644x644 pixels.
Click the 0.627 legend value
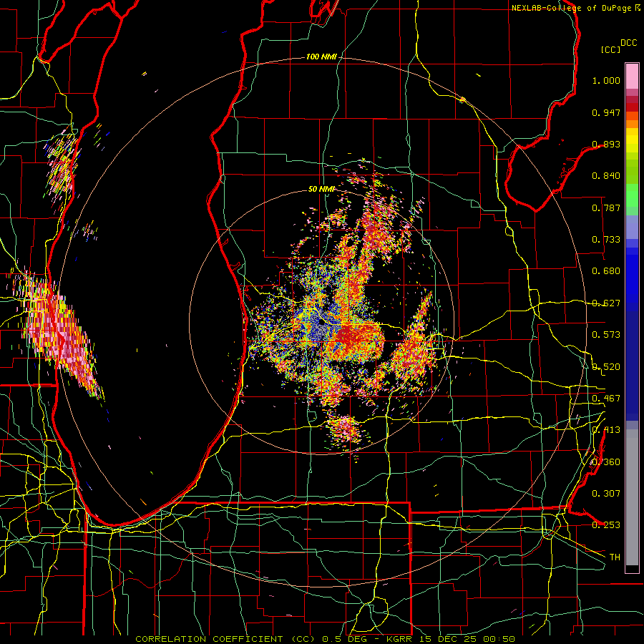pos(606,303)
